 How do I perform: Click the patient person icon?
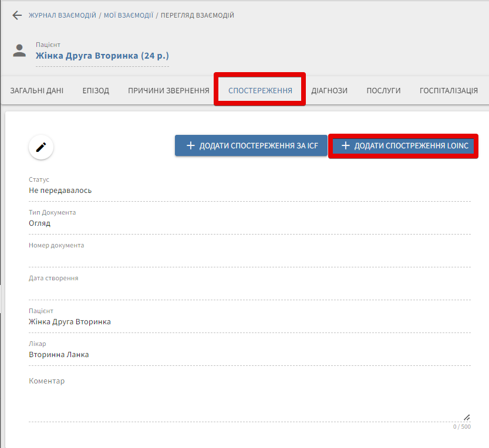[20, 50]
